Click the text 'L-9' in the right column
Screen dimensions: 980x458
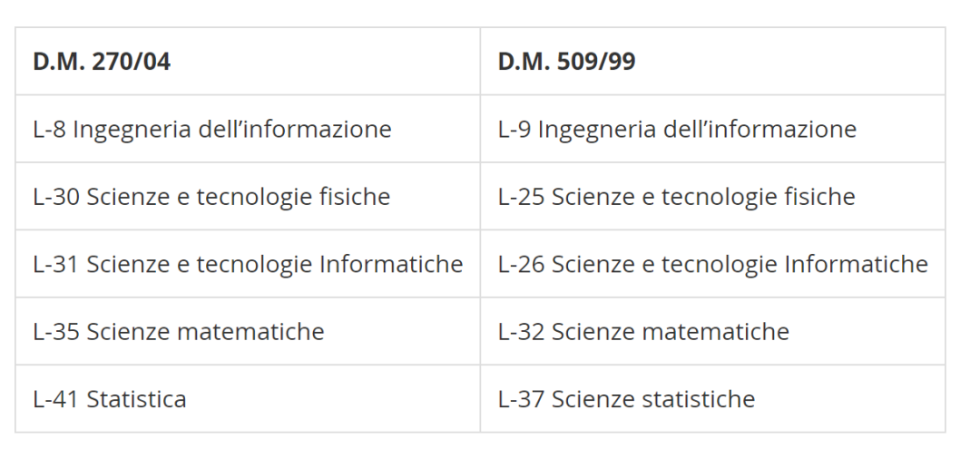(x=514, y=129)
